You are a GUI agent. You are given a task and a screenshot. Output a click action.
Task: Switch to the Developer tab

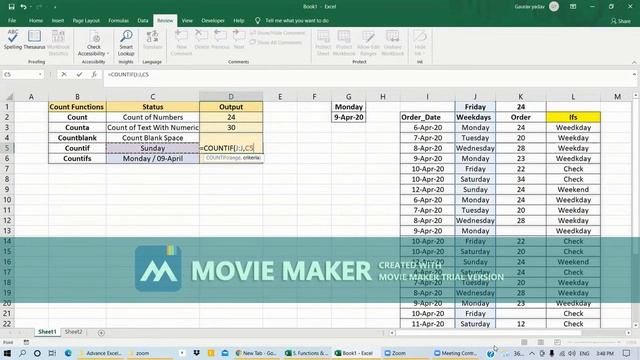213,20
